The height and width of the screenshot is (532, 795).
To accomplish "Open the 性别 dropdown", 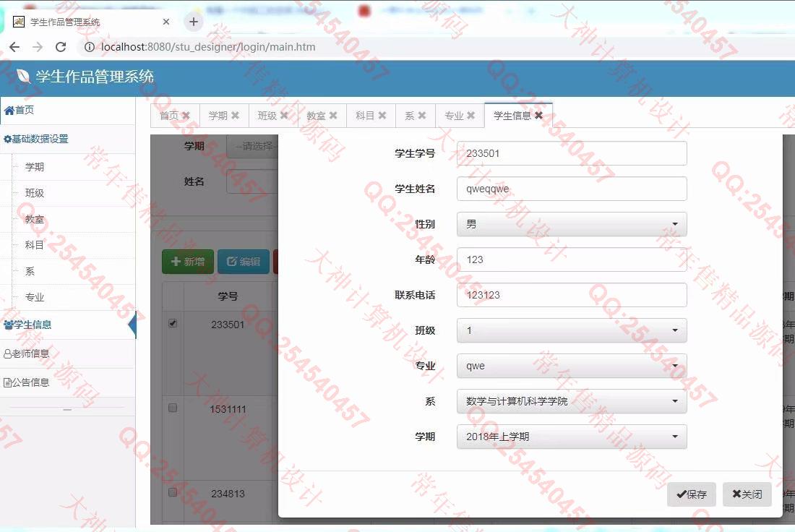I will point(572,224).
